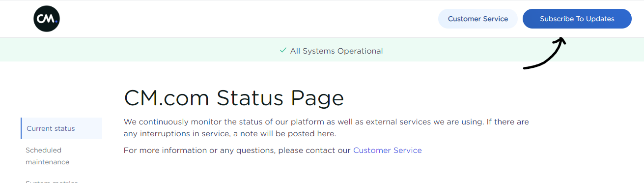
Task: Click the CM.com Status Page heading
Action: click(234, 97)
